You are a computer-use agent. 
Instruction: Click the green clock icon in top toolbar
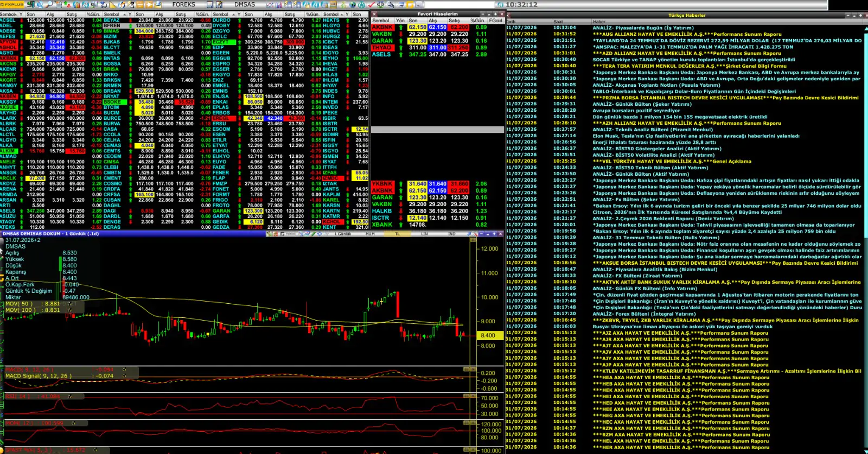pos(361,4)
